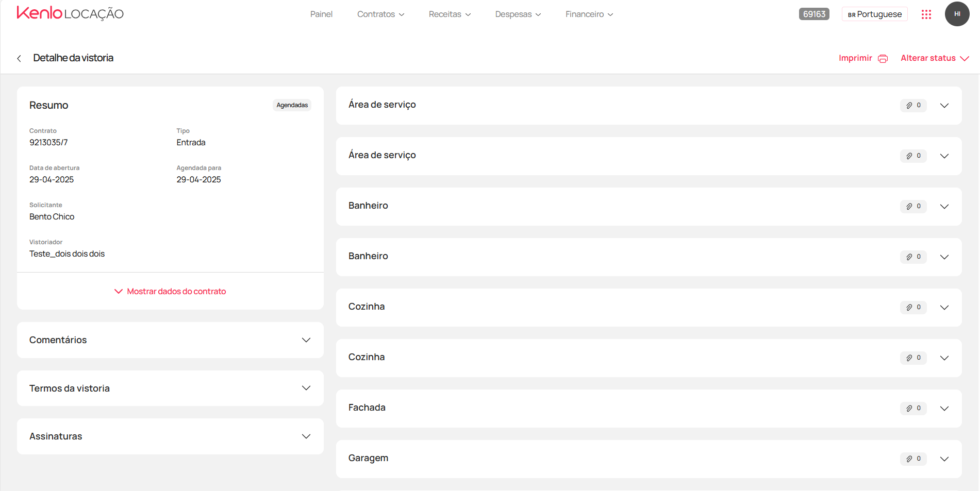Click the attachment count badge on Garagem
Screen dimensions: 980x491
click(913, 459)
